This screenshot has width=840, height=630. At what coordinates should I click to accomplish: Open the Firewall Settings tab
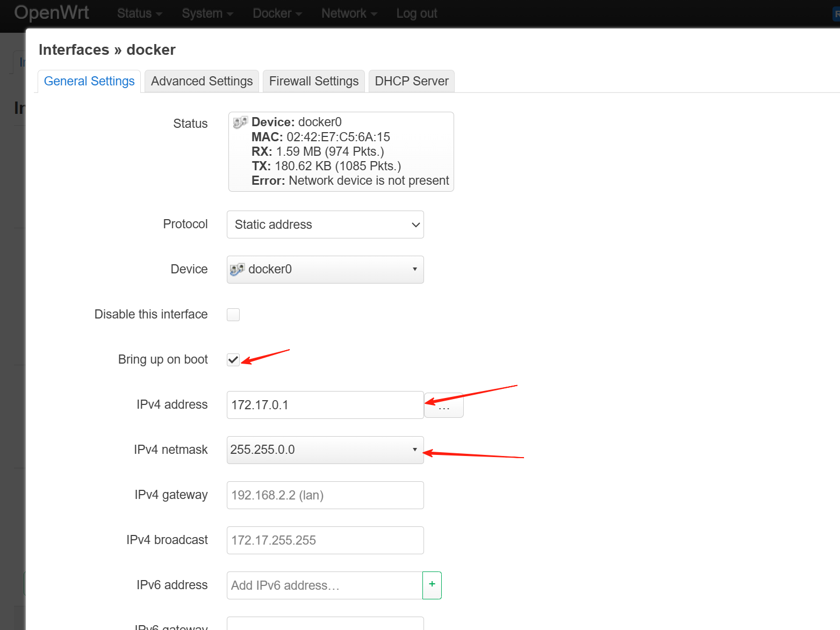313,81
